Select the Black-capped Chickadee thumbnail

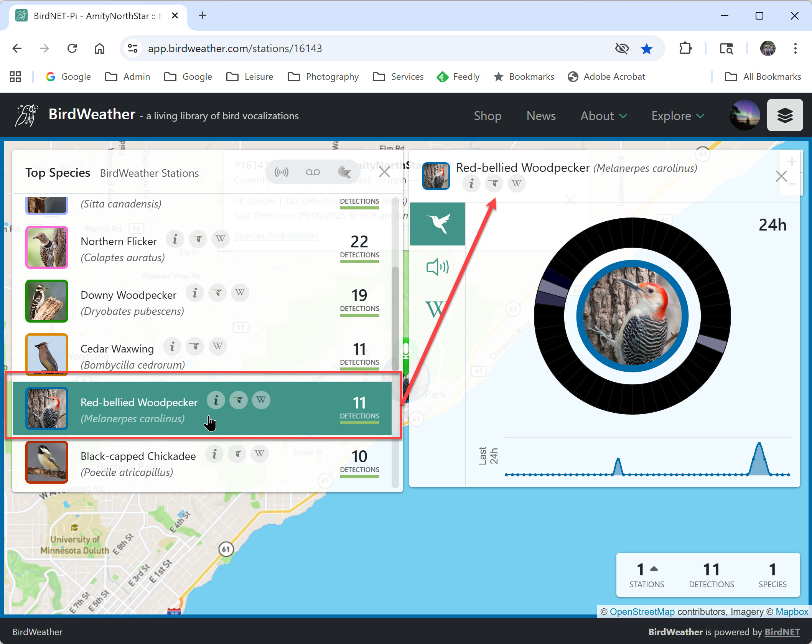click(47, 462)
